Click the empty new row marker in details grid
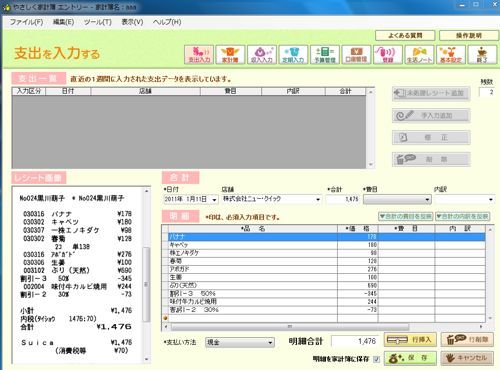 (x=165, y=318)
